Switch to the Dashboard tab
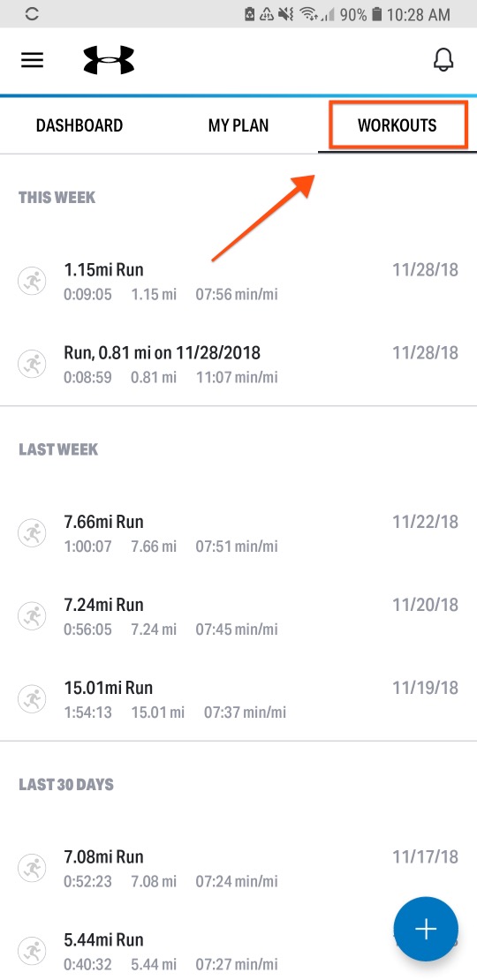 79,125
